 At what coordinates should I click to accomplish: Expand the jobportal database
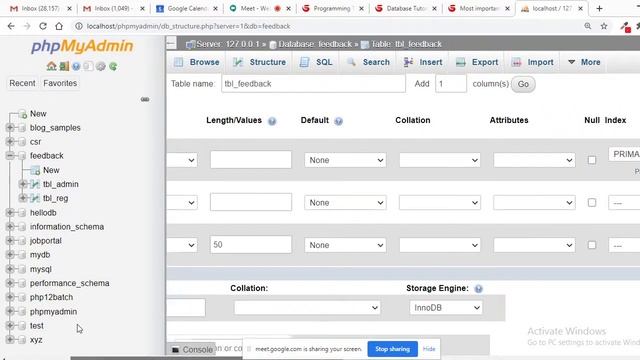tap(10, 241)
